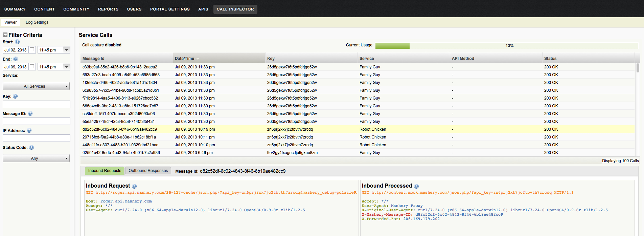Select row c33bc9af-35e2-4f26-b8b6-9b14312aaca2

coord(358,67)
